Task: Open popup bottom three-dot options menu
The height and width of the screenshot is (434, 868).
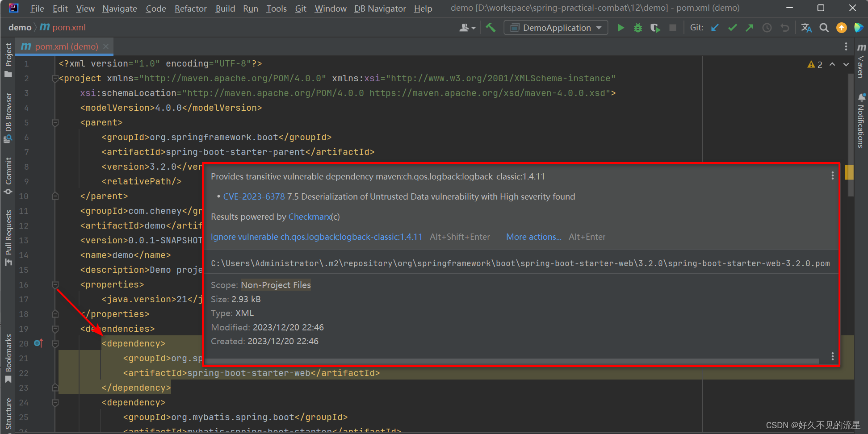Action: (x=832, y=356)
